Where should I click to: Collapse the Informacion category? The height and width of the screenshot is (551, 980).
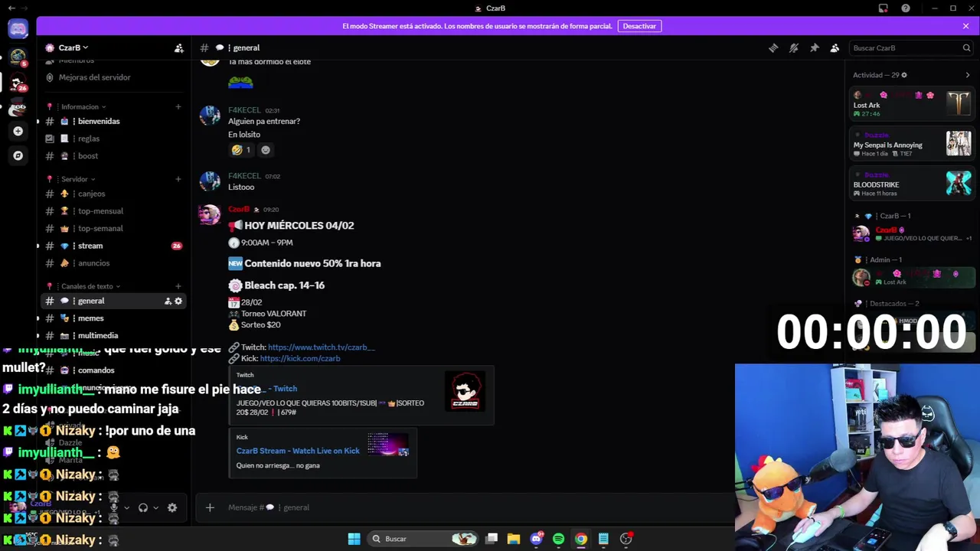coord(83,106)
